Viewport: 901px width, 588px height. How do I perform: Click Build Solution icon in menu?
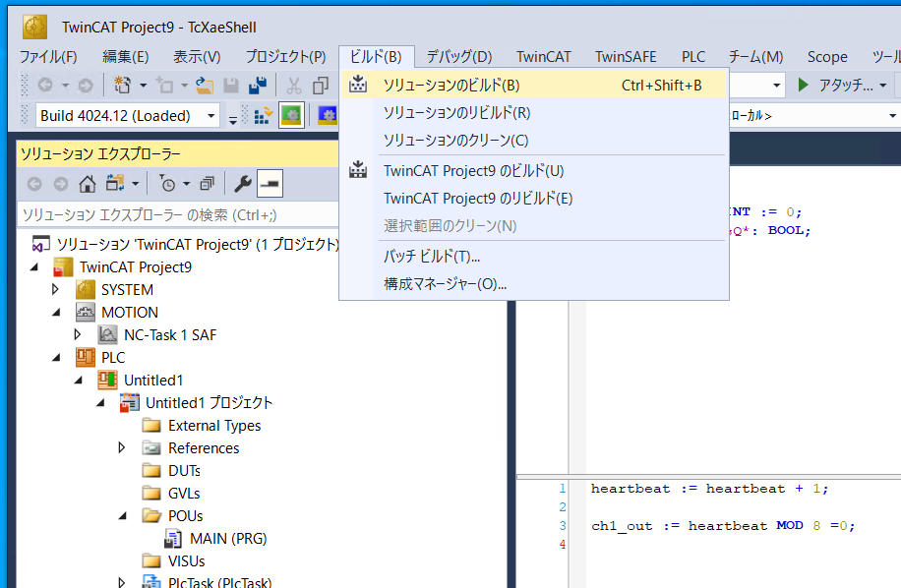358,85
